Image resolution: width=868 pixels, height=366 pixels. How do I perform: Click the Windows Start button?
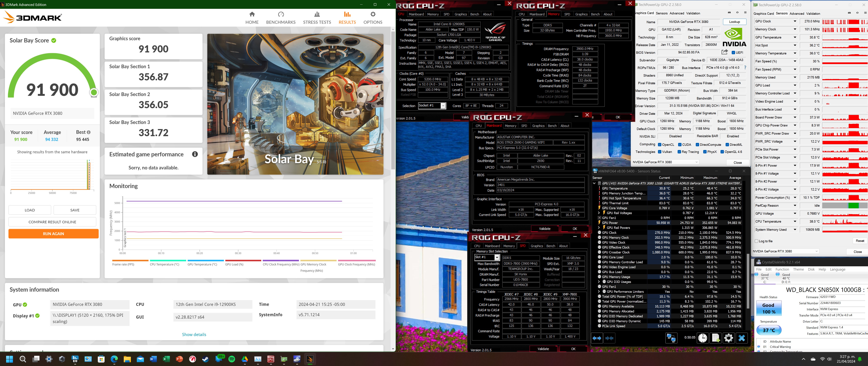pyautogui.click(x=9, y=359)
